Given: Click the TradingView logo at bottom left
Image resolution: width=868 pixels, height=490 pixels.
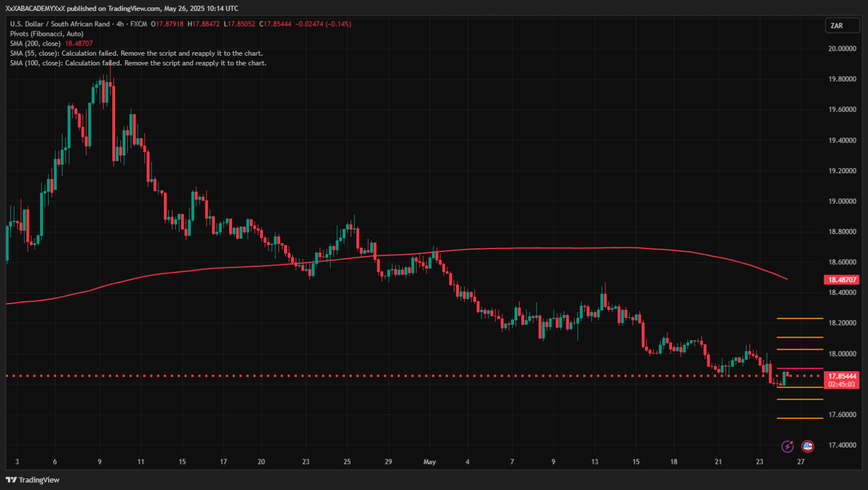Looking at the screenshot, I should click(32, 480).
